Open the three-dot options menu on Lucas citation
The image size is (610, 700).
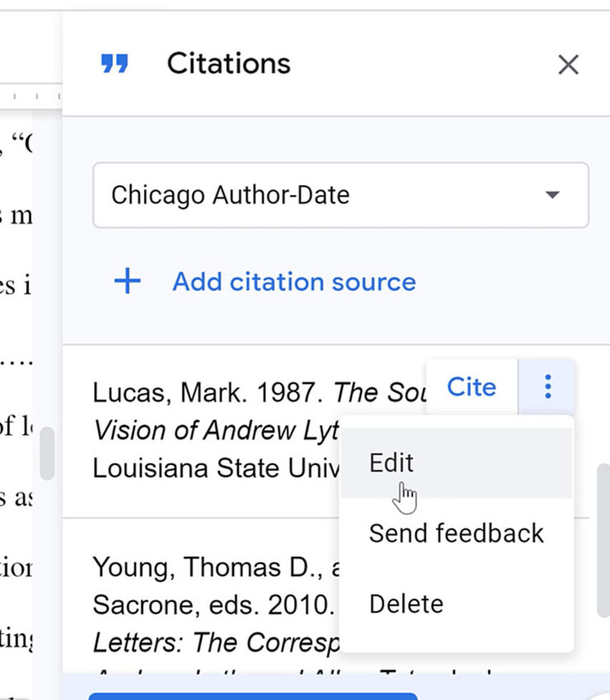click(547, 388)
